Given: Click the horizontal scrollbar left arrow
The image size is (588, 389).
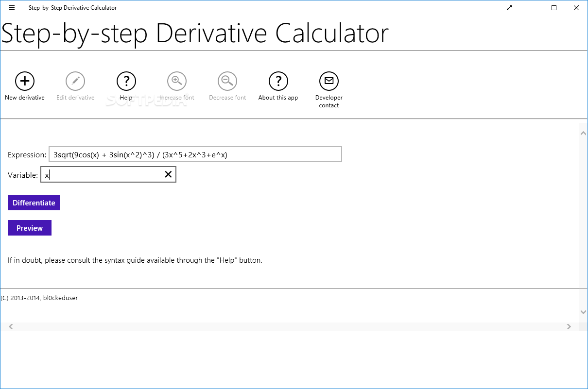Looking at the screenshot, I should [11, 327].
